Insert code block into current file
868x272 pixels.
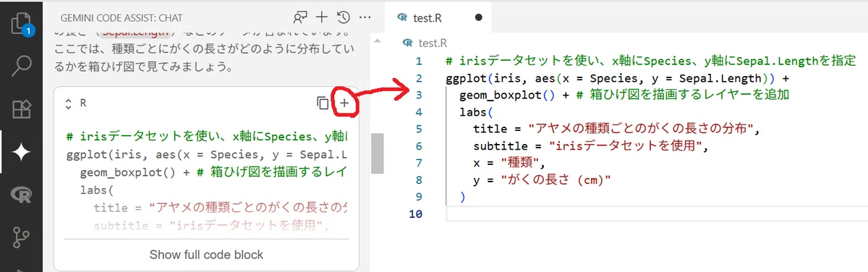(344, 103)
